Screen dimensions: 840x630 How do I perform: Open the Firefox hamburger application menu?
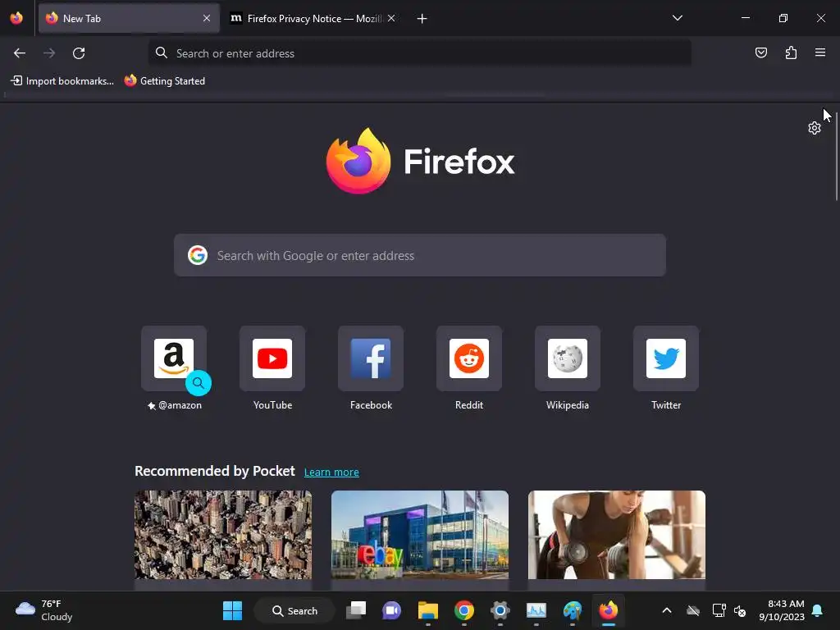pyautogui.click(x=820, y=52)
